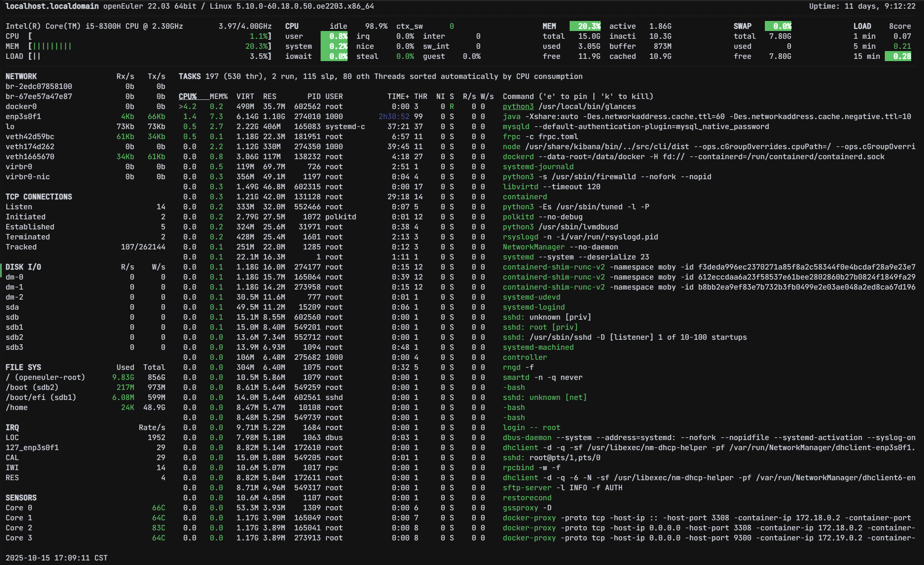Image resolution: width=924 pixels, height=565 pixels.
Task: Click the MEM% column header
Action: [218, 96]
